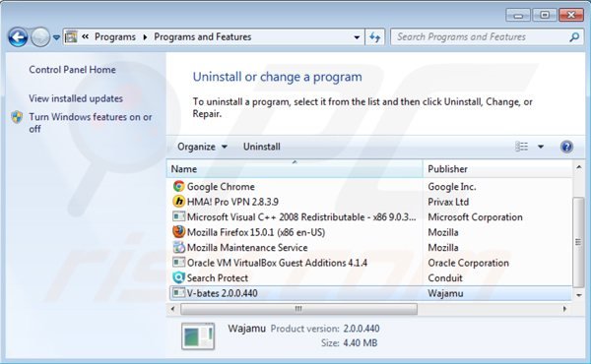Refresh the Programs and Features list
The width and height of the screenshot is (591, 364).
tap(375, 37)
